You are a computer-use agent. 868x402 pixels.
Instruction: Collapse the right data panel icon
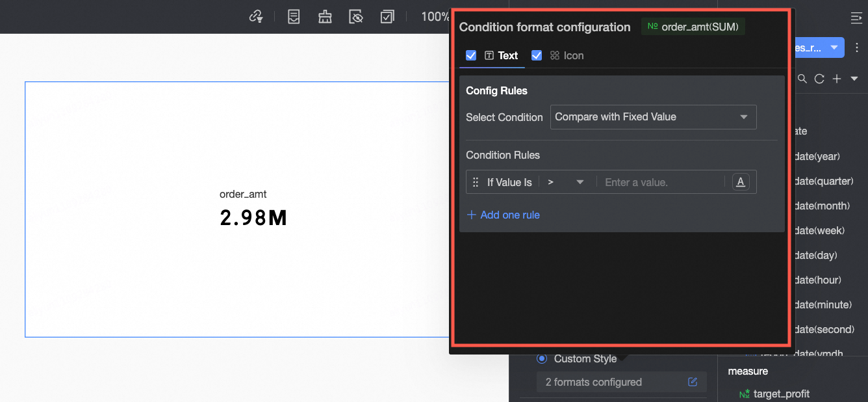coord(856,18)
